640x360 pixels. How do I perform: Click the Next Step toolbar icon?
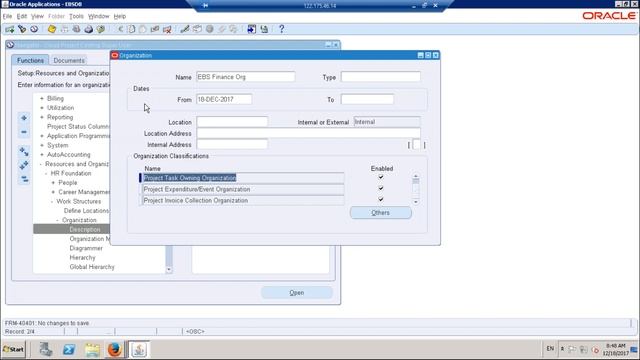[x=64, y=29]
